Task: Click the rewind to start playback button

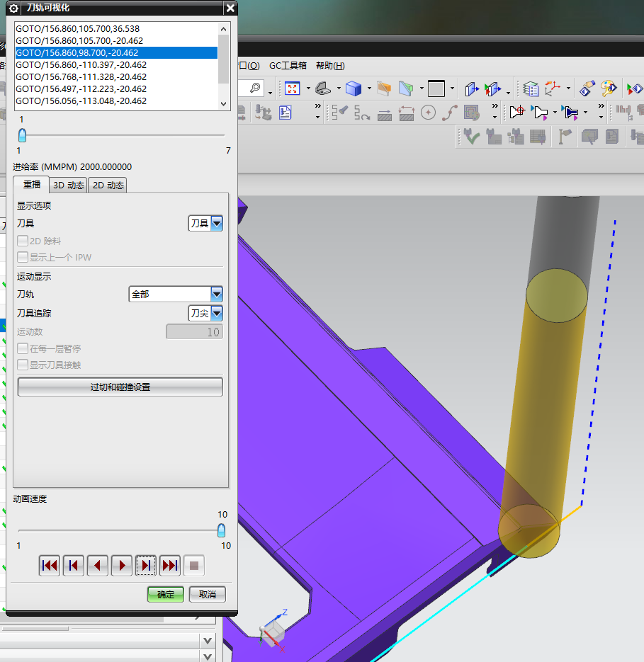Action: pyautogui.click(x=50, y=565)
